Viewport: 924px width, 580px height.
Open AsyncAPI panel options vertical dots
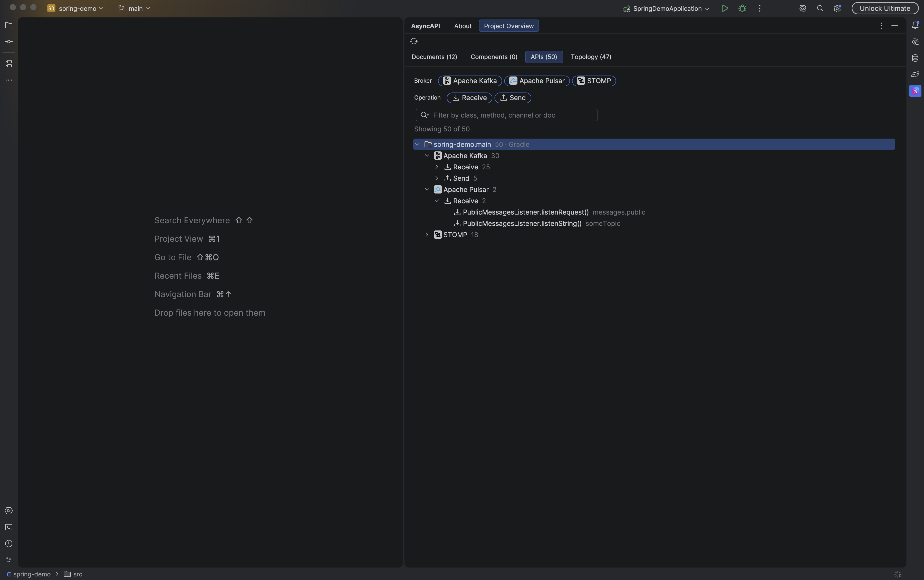[881, 26]
